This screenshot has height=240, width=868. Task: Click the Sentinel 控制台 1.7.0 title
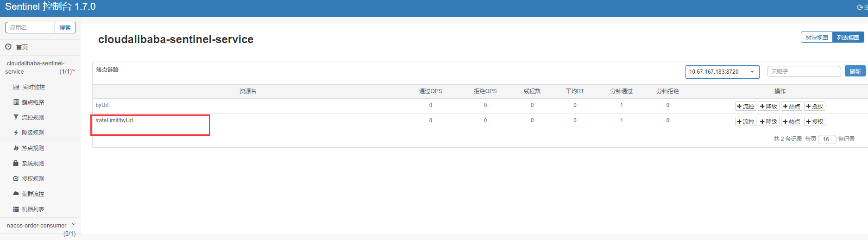tap(50, 7)
